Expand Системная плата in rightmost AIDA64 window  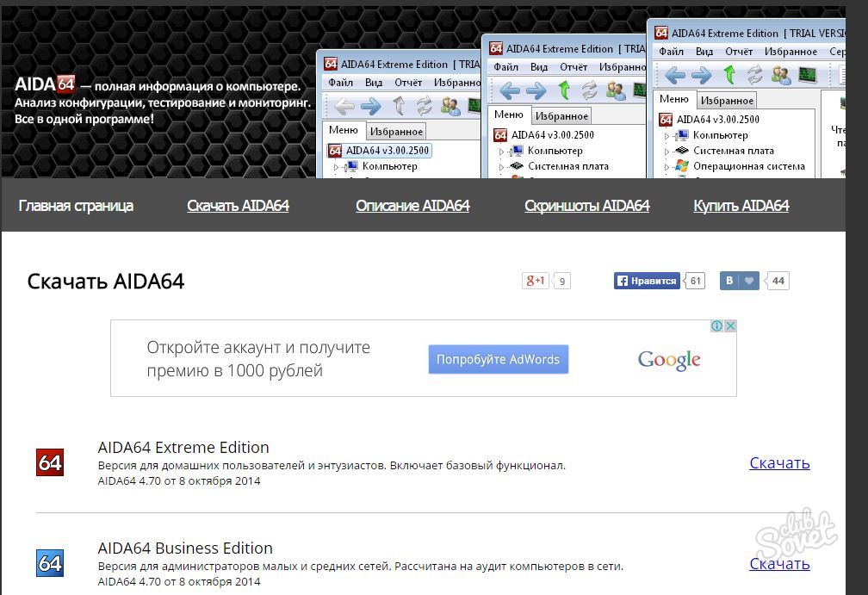pyautogui.click(x=666, y=151)
